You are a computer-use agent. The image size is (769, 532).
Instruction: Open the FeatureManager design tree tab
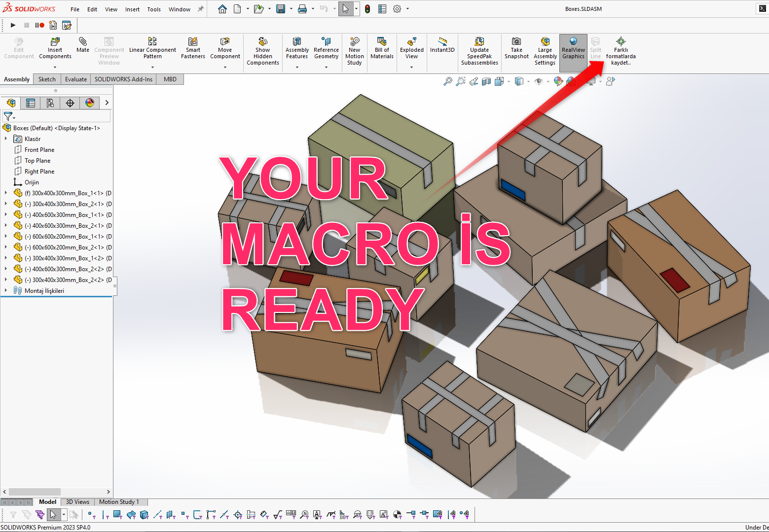click(11, 103)
